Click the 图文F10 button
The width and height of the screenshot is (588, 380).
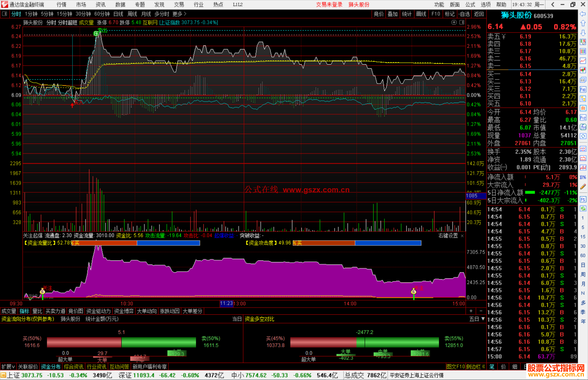point(456,367)
